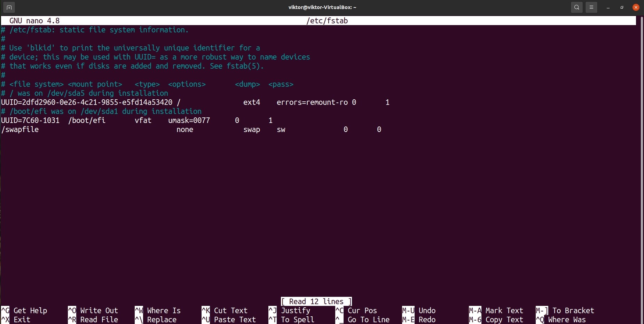Click the Read 12 lines status message
The width and height of the screenshot is (644, 324).
(316, 301)
